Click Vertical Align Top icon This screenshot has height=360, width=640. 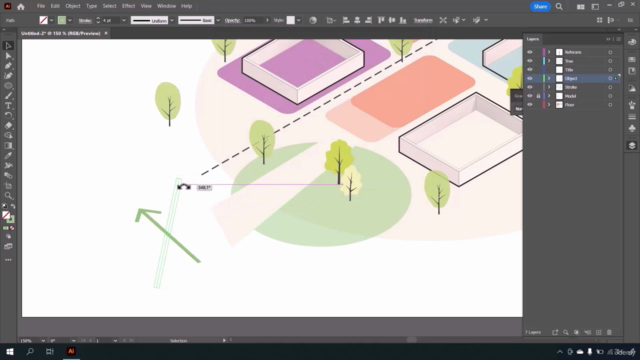pyautogui.click(x=381, y=20)
